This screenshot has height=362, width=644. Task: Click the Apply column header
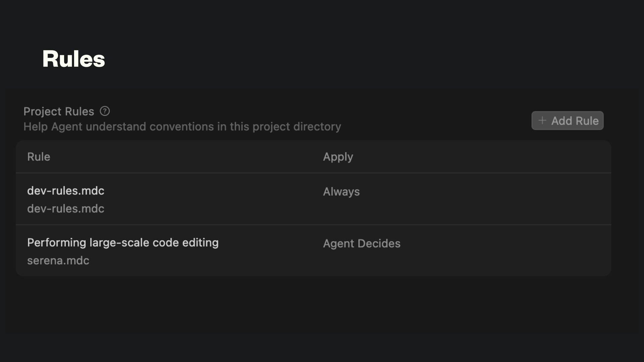[x=338, y=157]
